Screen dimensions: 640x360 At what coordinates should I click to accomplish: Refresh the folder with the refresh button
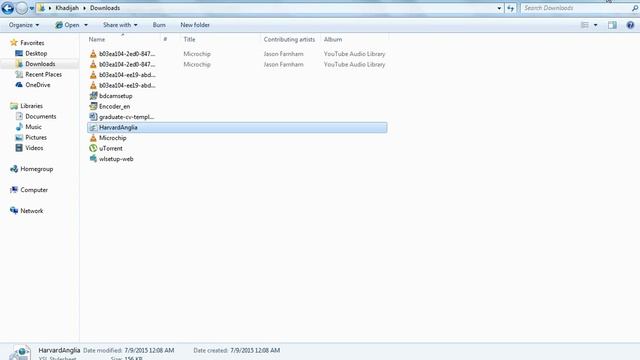511,8
